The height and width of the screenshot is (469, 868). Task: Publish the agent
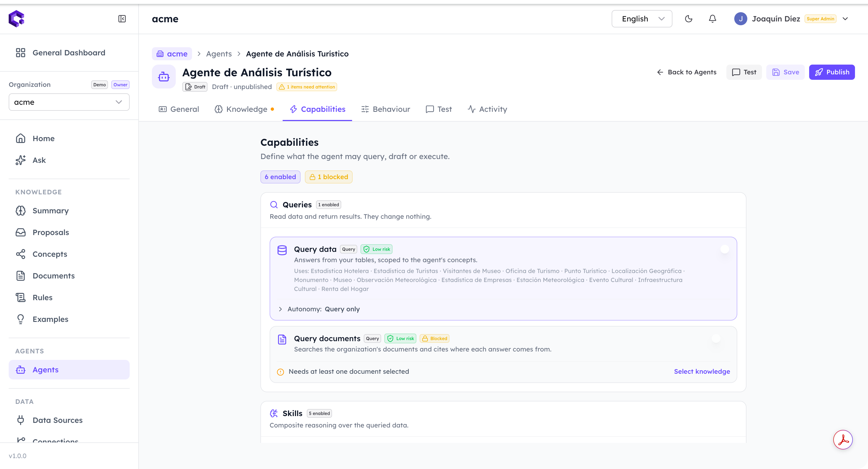tap(832, 72)
